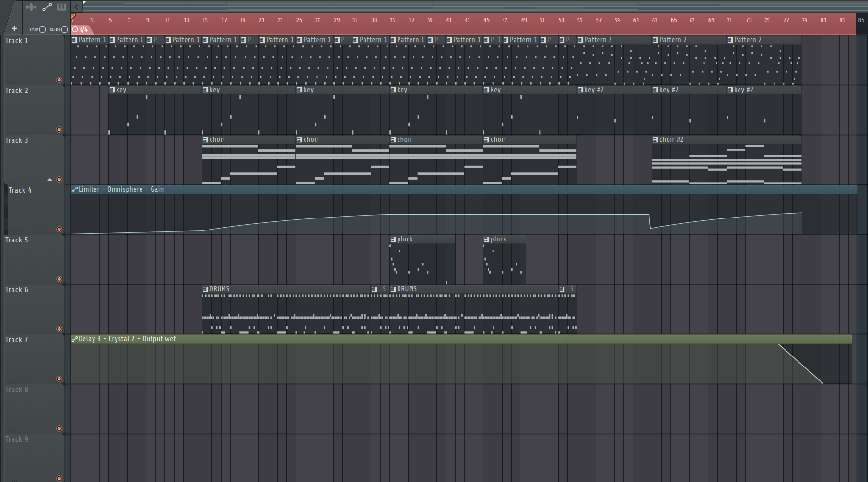868x482 pixels.
Task: Mute Track 1 using its orange toggle
Action: (x=59, y=80)
